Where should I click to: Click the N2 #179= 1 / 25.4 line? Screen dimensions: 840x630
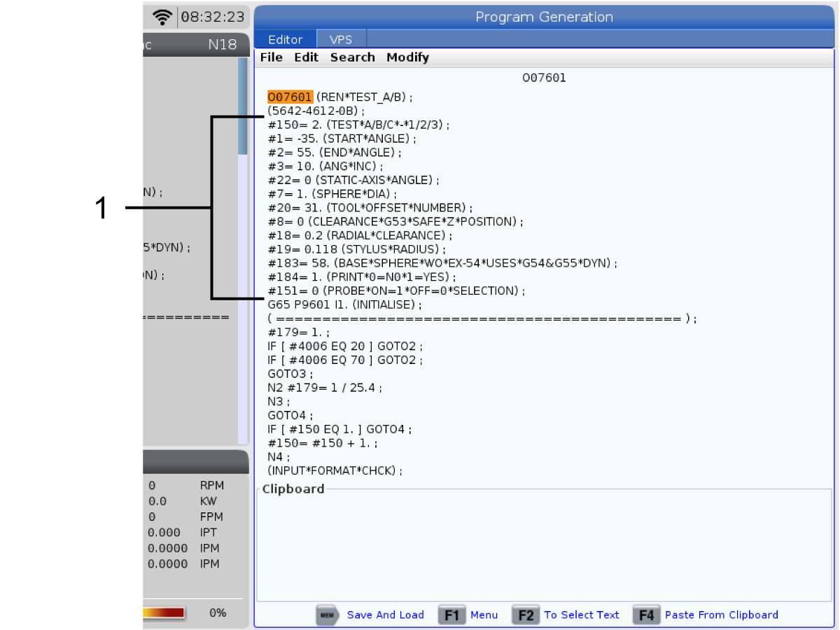[325, 388]
